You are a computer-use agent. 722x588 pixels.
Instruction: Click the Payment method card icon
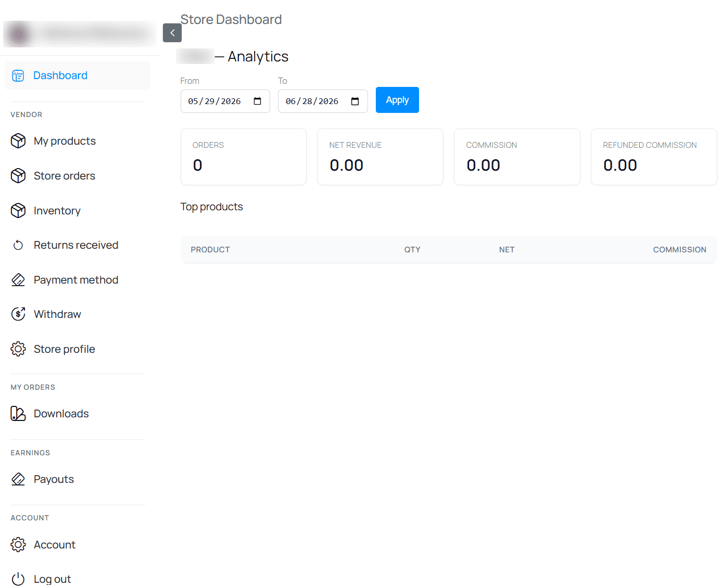point(18,280)
